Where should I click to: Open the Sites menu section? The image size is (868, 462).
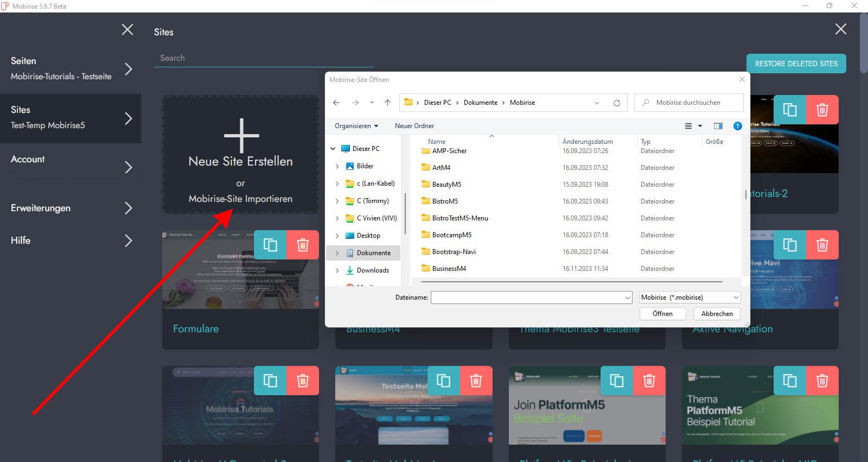click(71, 118)
